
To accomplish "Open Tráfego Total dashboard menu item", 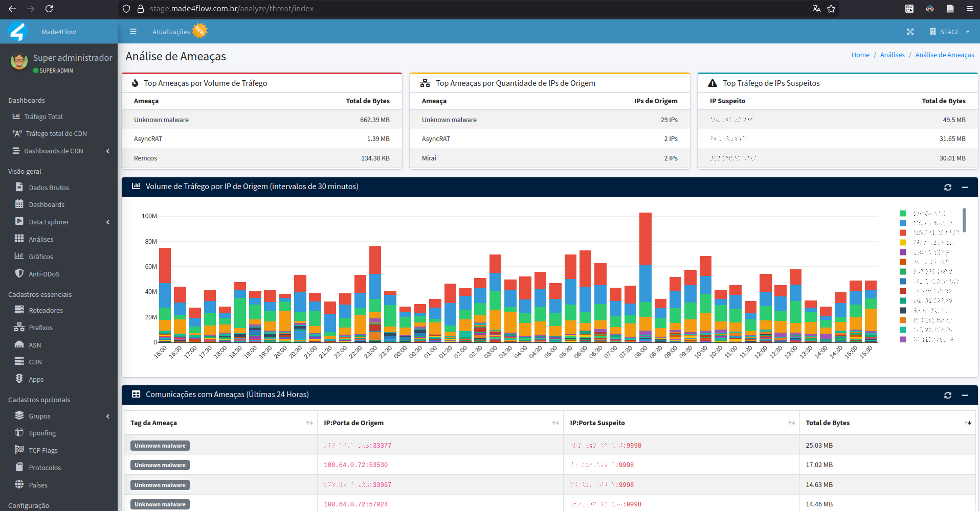I will pyautogui.click(x=43, y=117).
